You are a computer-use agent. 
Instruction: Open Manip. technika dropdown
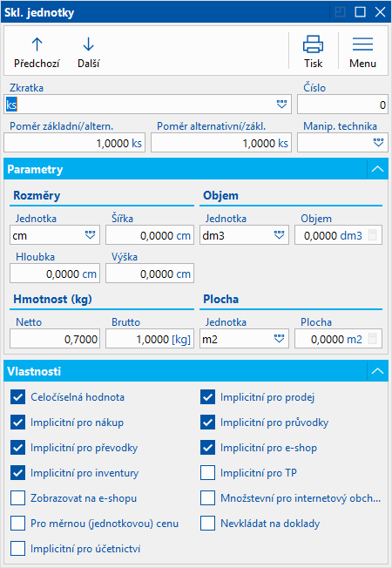378,143
